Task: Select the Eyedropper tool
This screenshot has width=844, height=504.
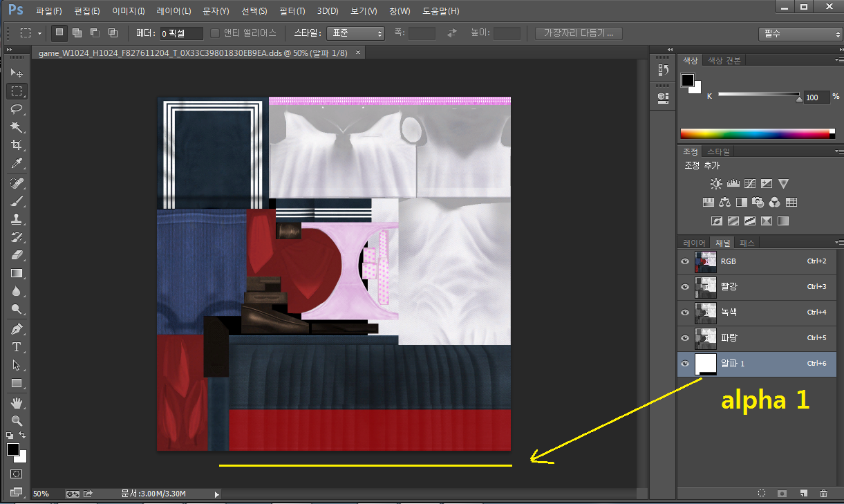Action: coord(17,163)
